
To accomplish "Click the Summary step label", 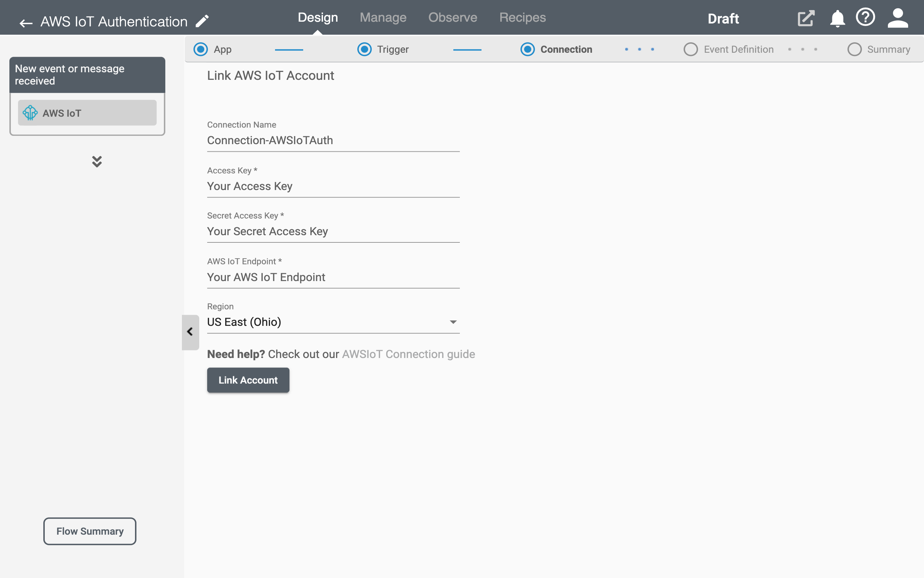I will click(x=889, y=49).
